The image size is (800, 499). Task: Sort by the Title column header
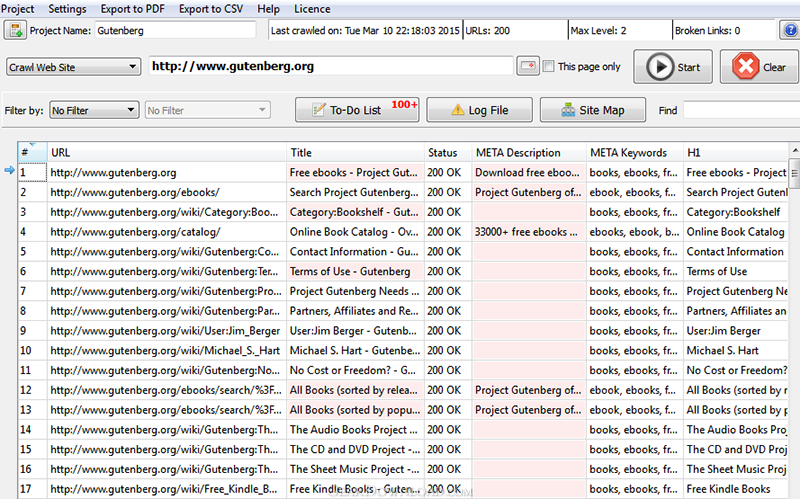(x=356, y=153)
